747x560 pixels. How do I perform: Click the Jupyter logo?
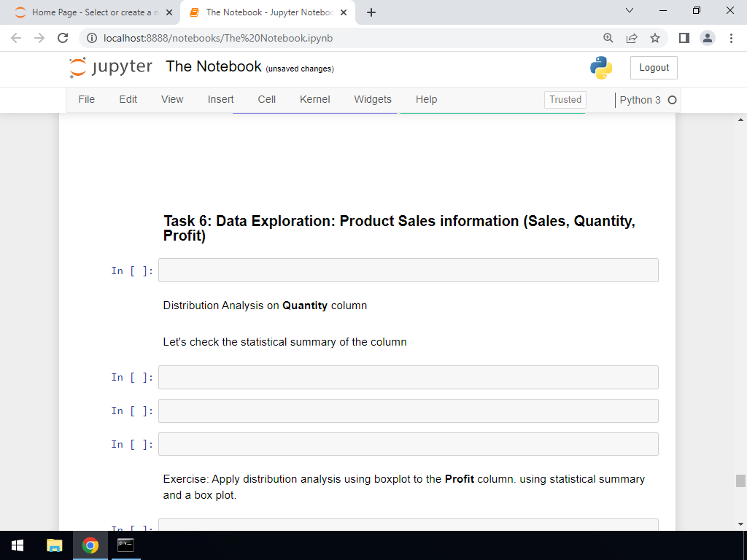pos(111,67)
